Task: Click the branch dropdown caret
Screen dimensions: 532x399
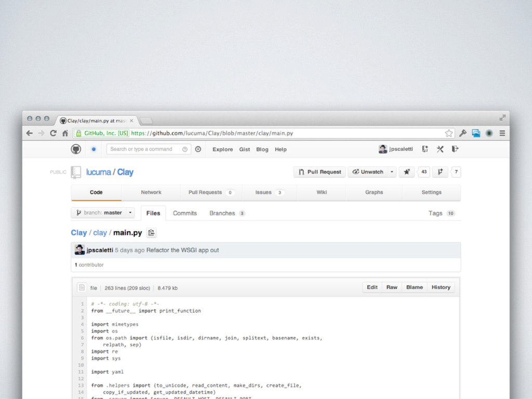Action: click(x=130, y=212)
